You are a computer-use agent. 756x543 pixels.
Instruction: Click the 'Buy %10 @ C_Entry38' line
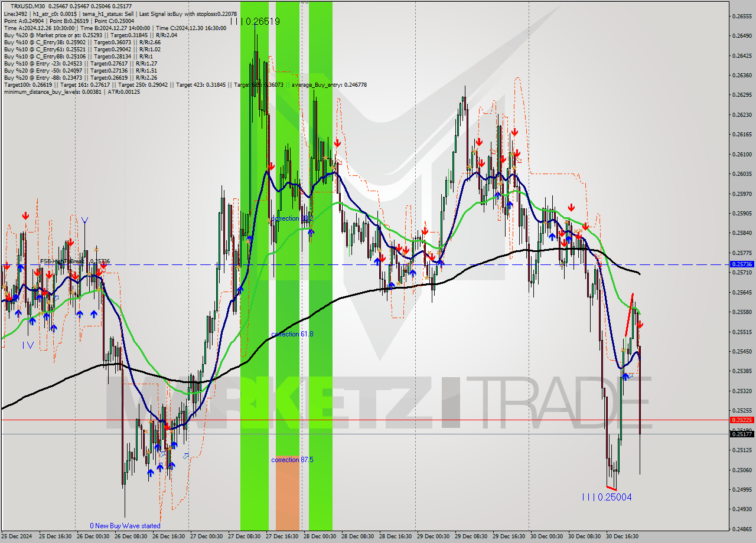coord(82,42)
